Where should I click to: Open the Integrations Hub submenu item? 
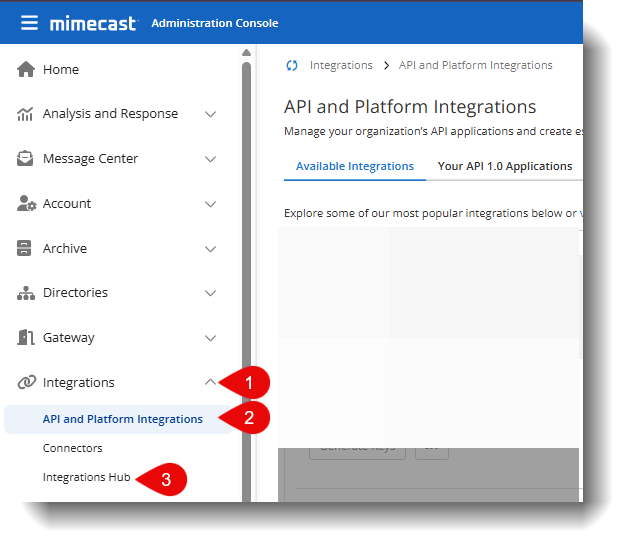(86, 477)
